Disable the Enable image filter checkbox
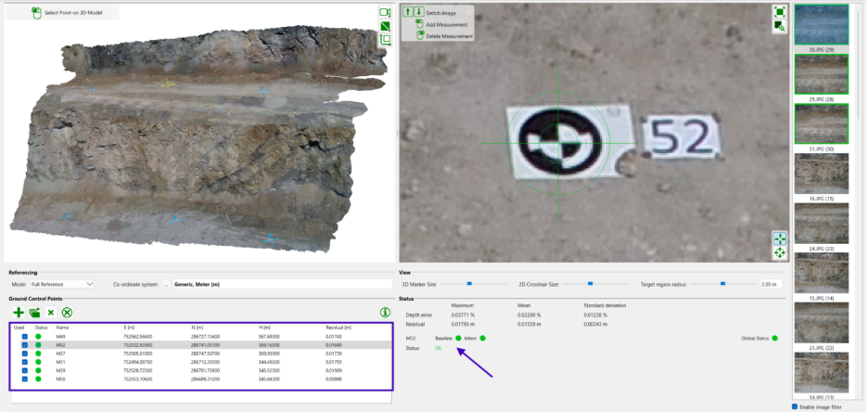The width and height of the screenshot is (868, 412). click(796, 406)
